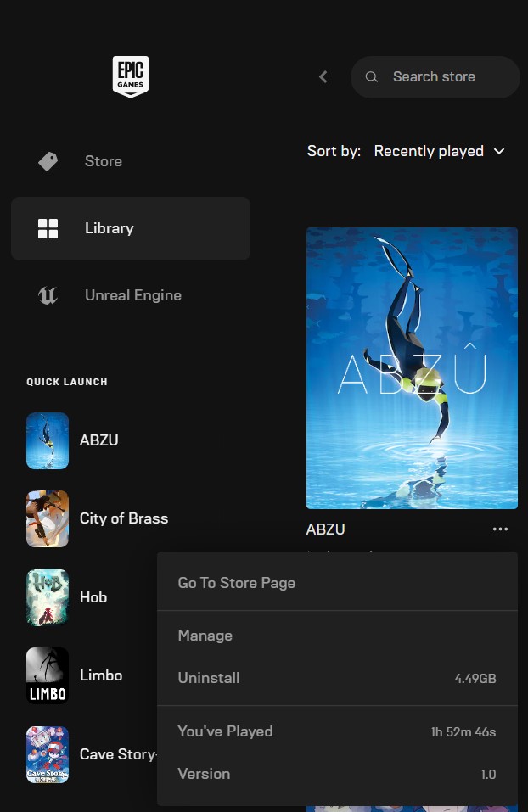
Task: Click the Sort by label
Action: point(334,151)
